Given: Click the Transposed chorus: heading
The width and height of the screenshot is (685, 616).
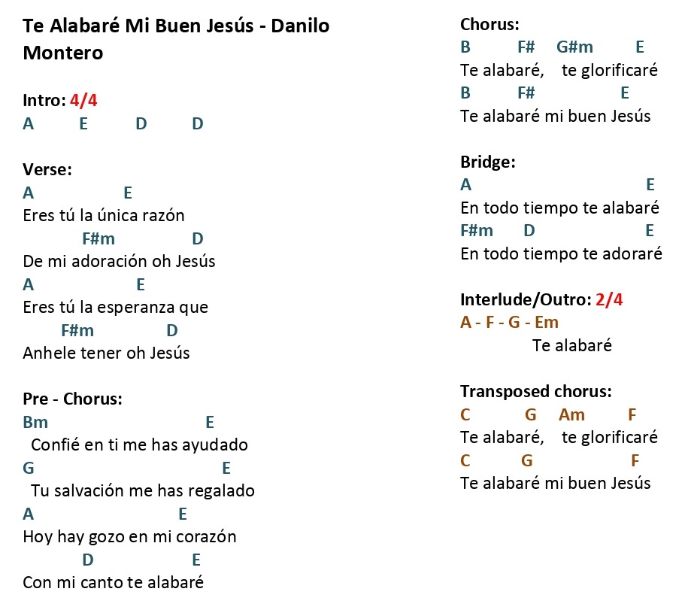Looking at the screenshot, I should [536, 391].
